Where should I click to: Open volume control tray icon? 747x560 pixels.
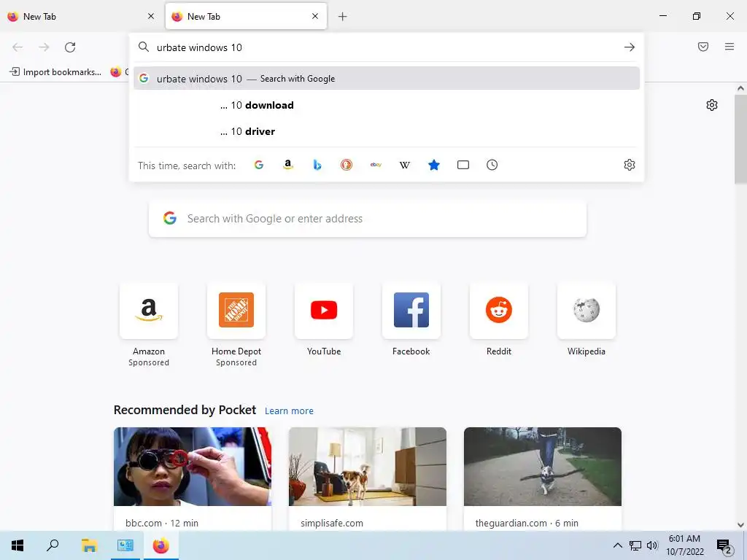(652, 545)
